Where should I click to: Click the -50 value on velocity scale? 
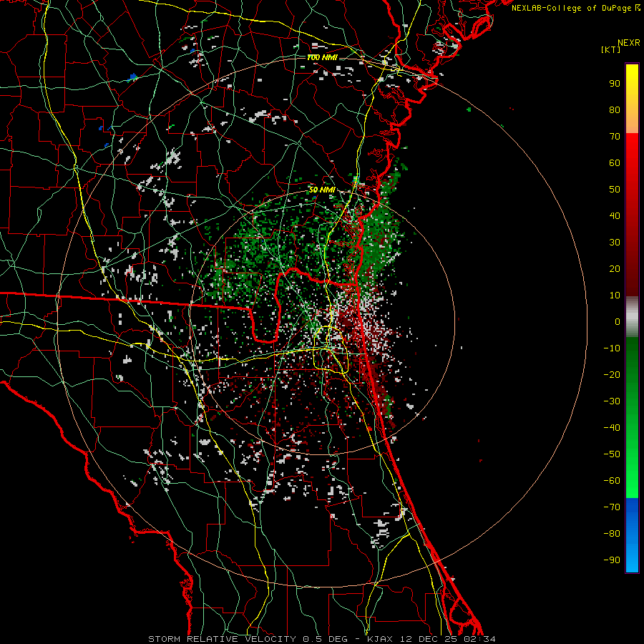[x=612, y=454]
